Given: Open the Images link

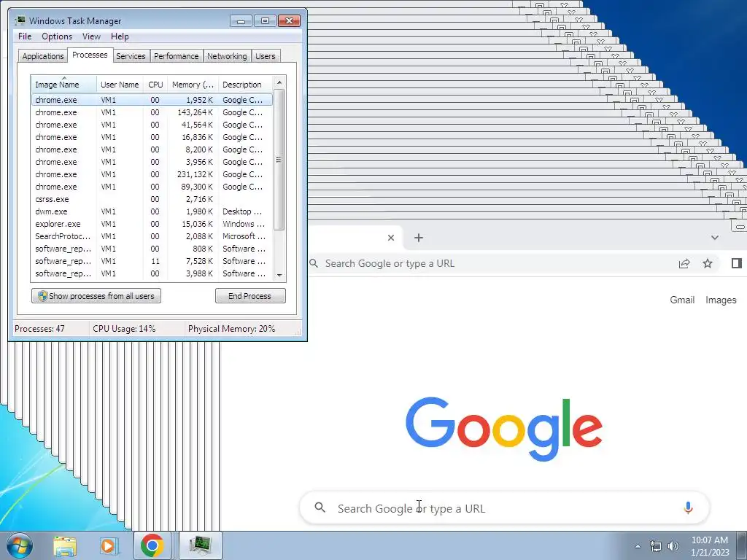Looking at the screenshot, I should click(721, 300).
